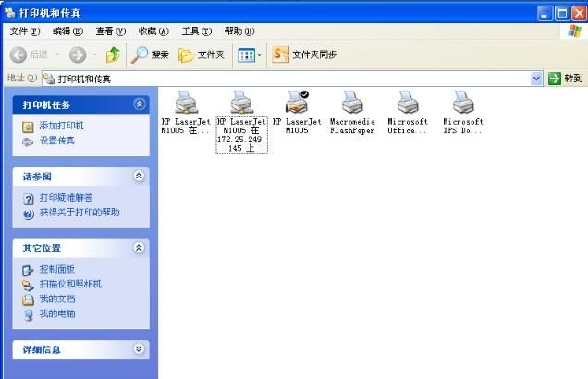The image size is (588, 379).
Task: Minimize the 打印机和传真 window
Action: (x=545, y=14)
